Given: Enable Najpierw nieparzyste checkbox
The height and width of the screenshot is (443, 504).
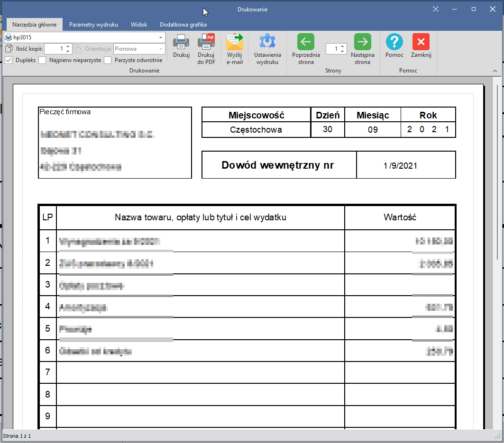Looking at the screenshot, I should click(x=43, y=60).
